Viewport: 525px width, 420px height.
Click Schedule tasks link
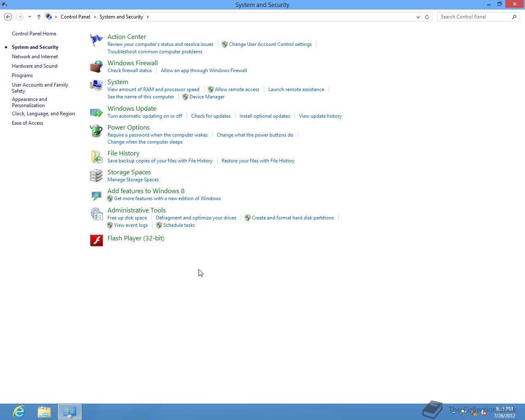pyautogui.click(x=179, y=225)
